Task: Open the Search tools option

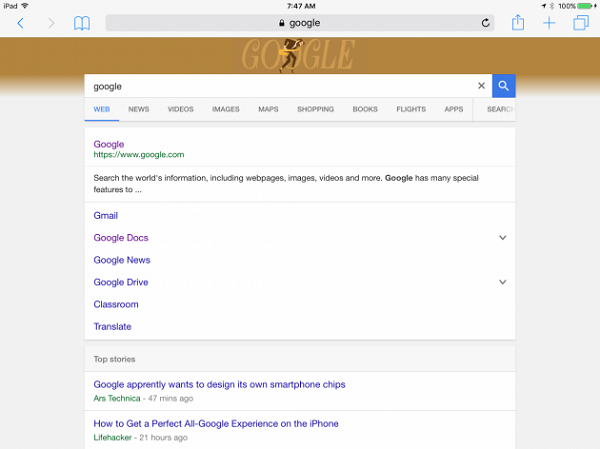Action: [x=500, y=109]
